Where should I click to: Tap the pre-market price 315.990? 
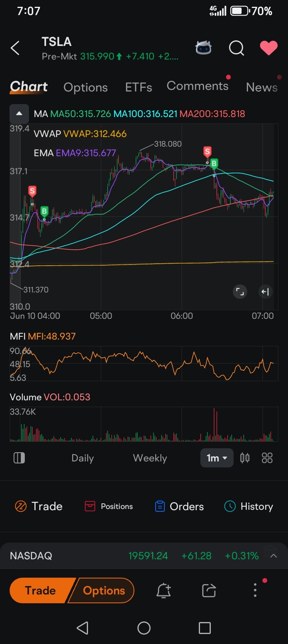pos(97,56)
